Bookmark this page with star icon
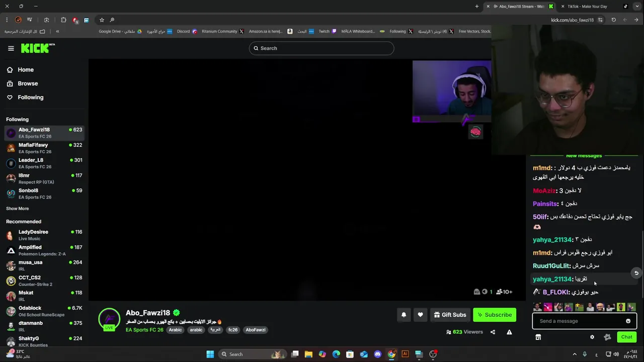Viewport: 644px width, 362px height. 102,20
